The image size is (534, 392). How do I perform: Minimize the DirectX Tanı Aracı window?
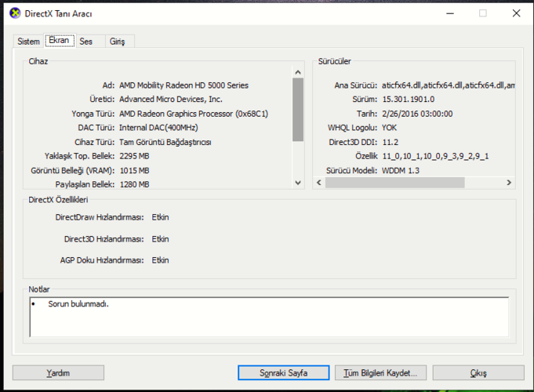tap(450, 13)
